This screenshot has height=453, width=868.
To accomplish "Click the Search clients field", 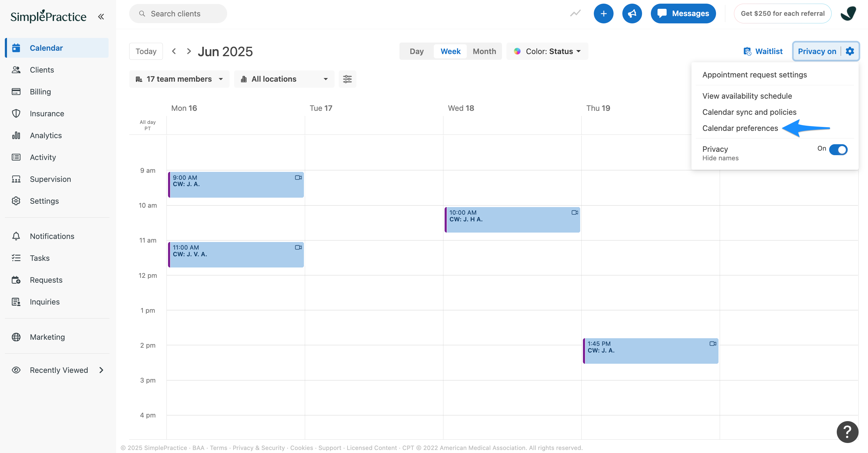I will [178, 13].
